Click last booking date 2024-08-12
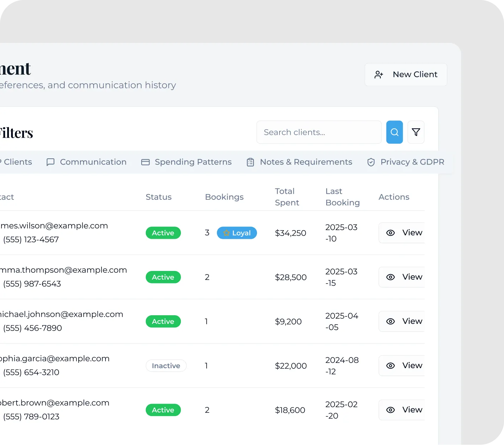504x445 pixels. 342,366
